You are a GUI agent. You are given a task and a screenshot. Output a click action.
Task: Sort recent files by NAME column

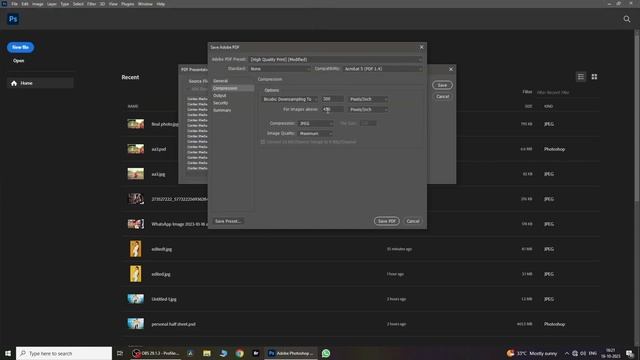tap(133, 107)
